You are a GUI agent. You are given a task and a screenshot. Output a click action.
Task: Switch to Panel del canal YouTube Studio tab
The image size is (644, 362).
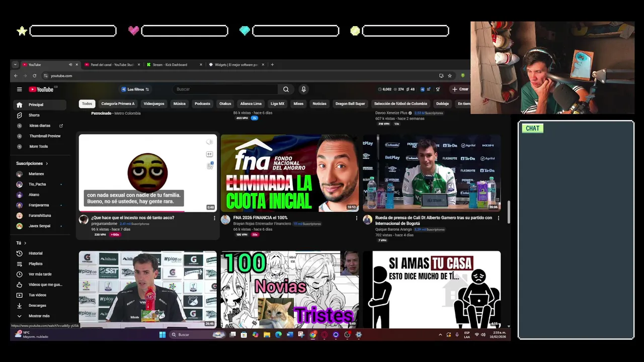112,65
